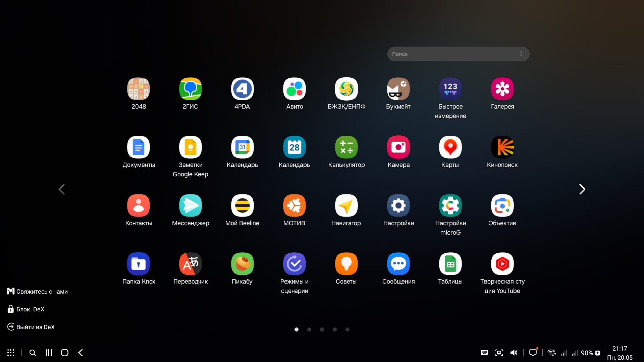Open the Пикабу app
Viewport: 644px width, 362px height.
(x=242, y=264)
